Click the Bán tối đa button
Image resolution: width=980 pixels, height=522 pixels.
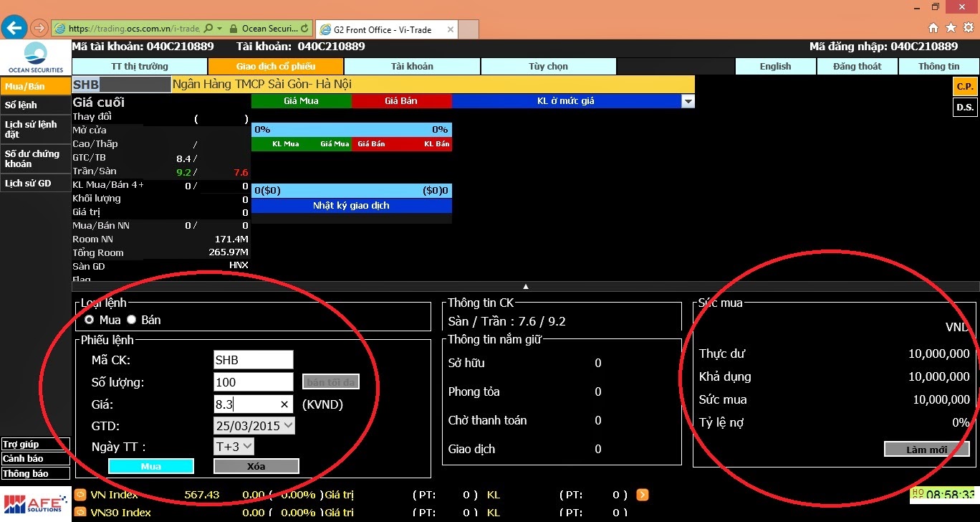click(x=330, y=382)
